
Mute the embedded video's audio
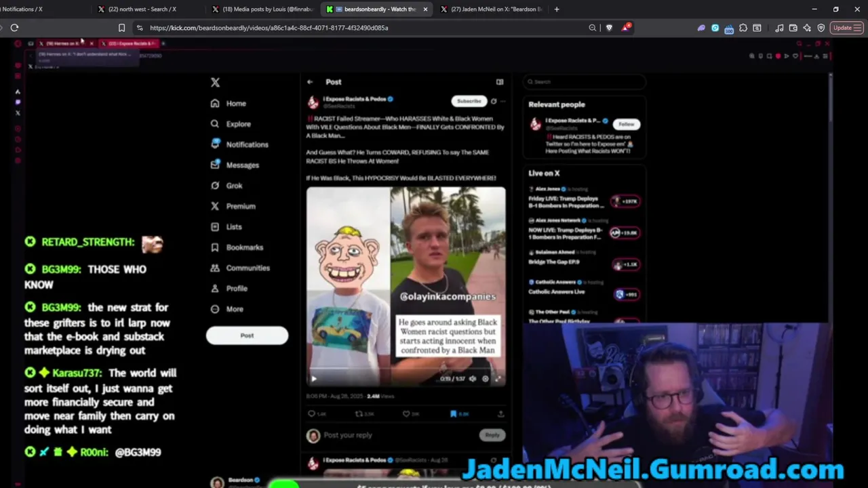pyautogui.click(x=473, y=379)
